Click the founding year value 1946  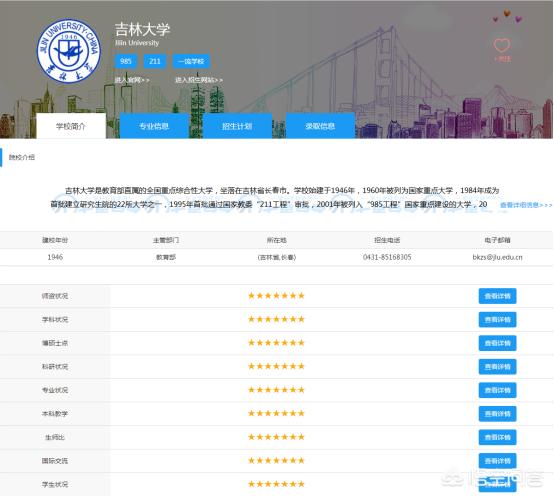coord(55,257)
